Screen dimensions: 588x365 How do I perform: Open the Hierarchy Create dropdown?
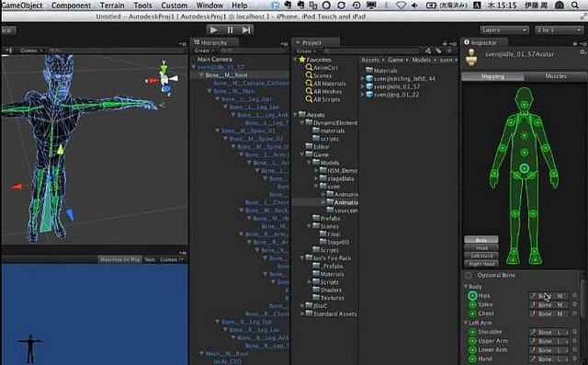(x=204, y=51)
